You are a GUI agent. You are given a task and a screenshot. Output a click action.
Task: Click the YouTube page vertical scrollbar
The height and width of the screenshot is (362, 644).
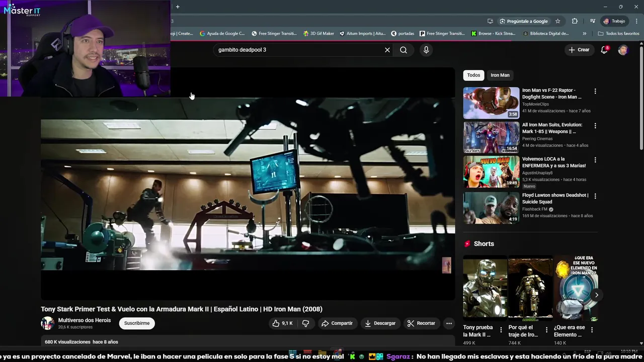click(x=641, y=98)
